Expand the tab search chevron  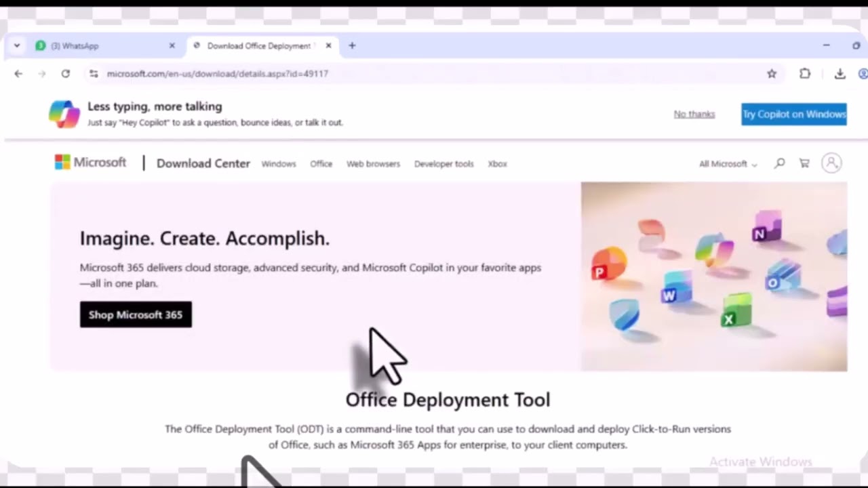tap(17, 45)
